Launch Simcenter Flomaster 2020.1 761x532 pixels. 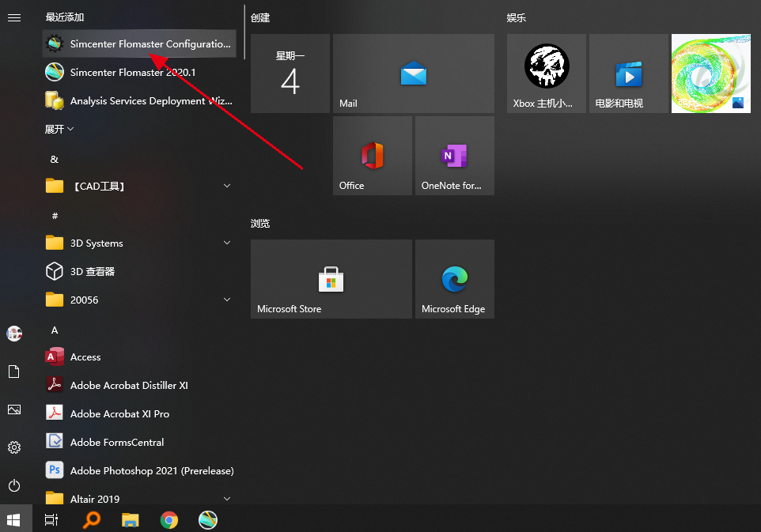(x=139, y=72)
